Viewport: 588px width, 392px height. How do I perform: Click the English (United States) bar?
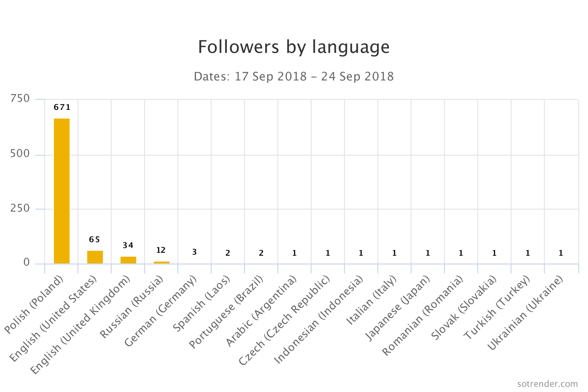click(95, 257)
